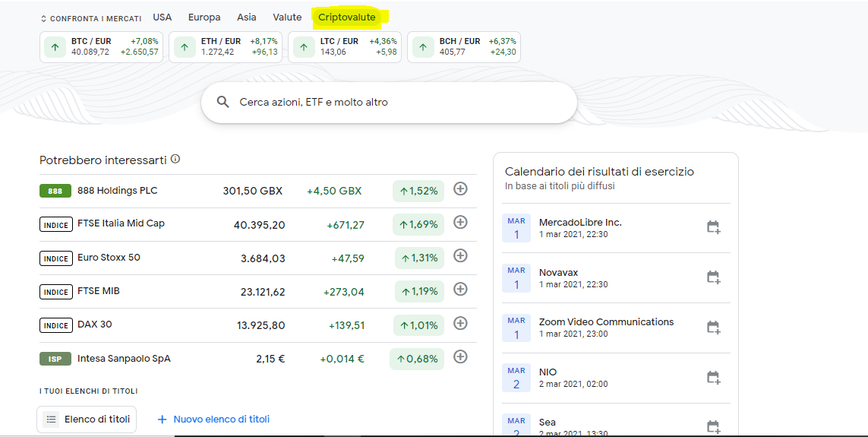Open Novavax earnings entry
Screen dimensions: 868x437
pyautogui.click(x=616, y=278)
